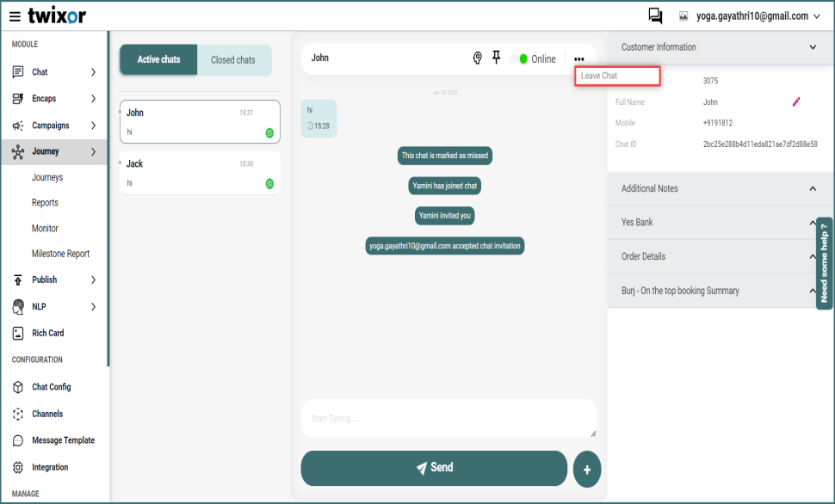The width and height of the screenshot is (835, 504).
Task: Toggle the Online status switch
Action: pyautogui.click(x=519, y=59)
